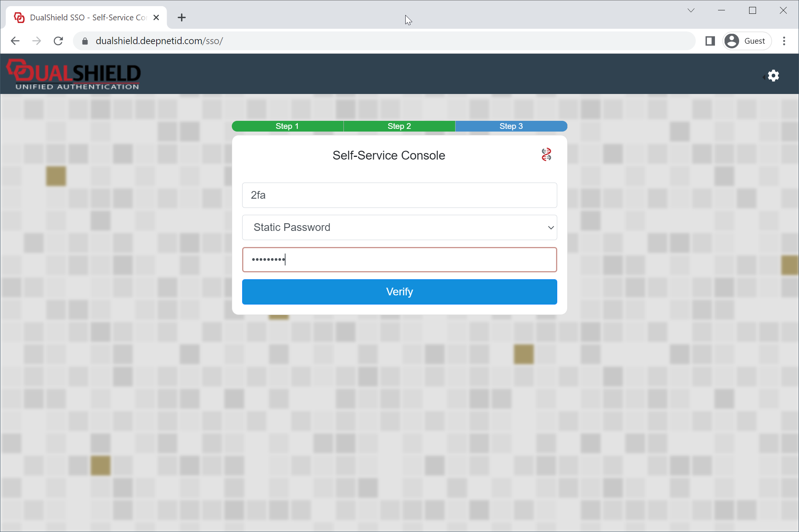Click the username field containing 2fa
Viewport: 799px width, 532px height.
click(x=399, y=195)
